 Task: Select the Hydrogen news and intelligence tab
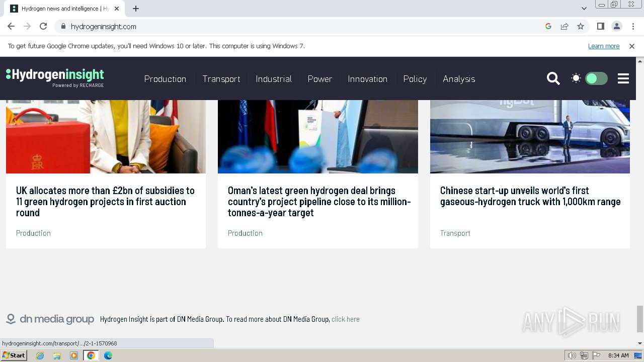click(x=64, y=9)
